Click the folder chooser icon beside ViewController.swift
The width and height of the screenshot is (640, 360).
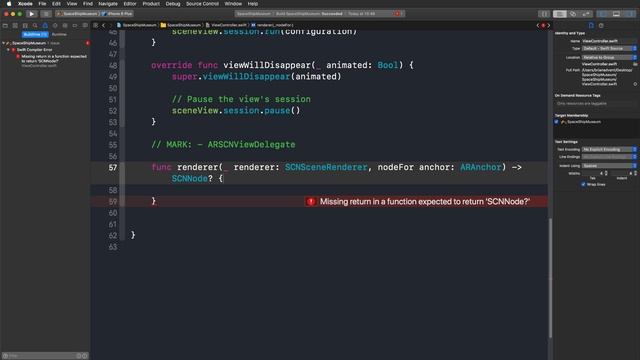coord(635,64)
